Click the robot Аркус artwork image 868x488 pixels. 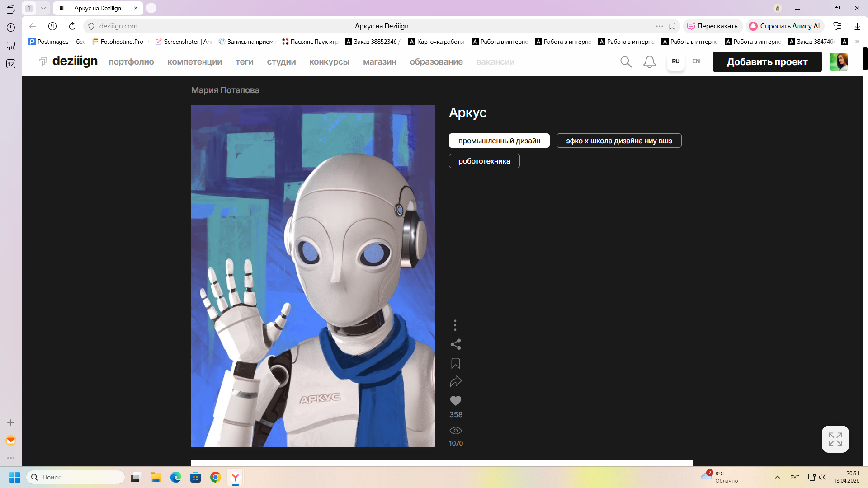click(x=313, y=276)
